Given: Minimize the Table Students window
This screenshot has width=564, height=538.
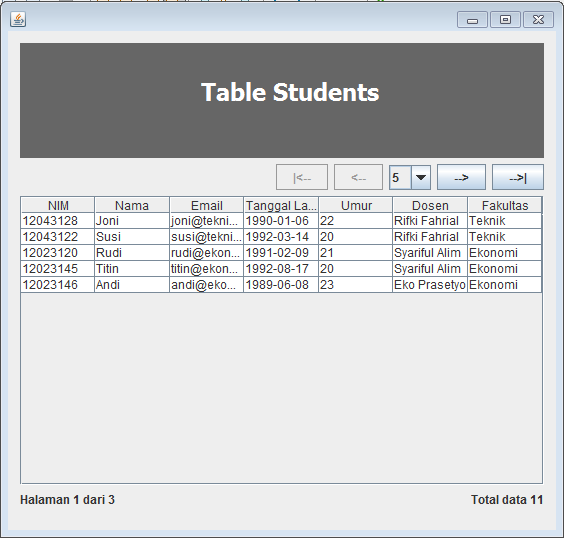Looking at the screenshot, I should click(472, 19).
